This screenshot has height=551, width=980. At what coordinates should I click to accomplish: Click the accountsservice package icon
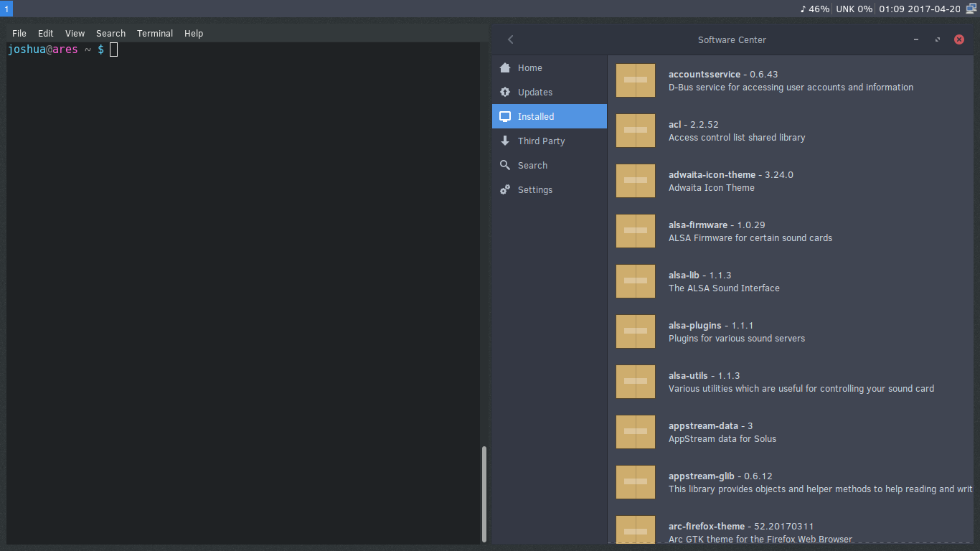click(x=636, y=80)
